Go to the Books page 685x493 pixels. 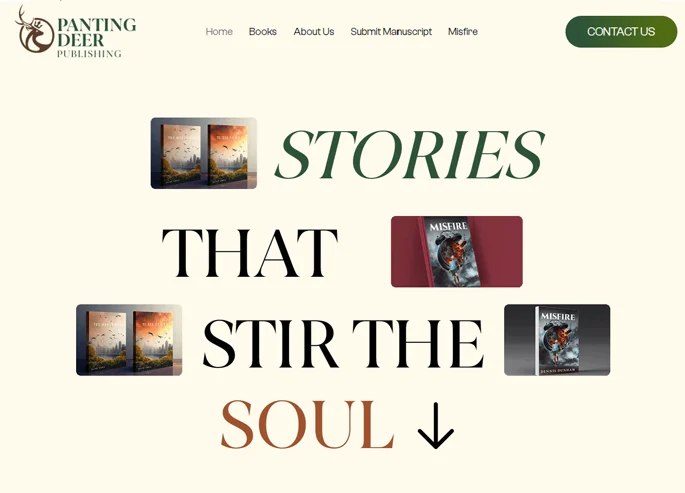pos(263,31)
